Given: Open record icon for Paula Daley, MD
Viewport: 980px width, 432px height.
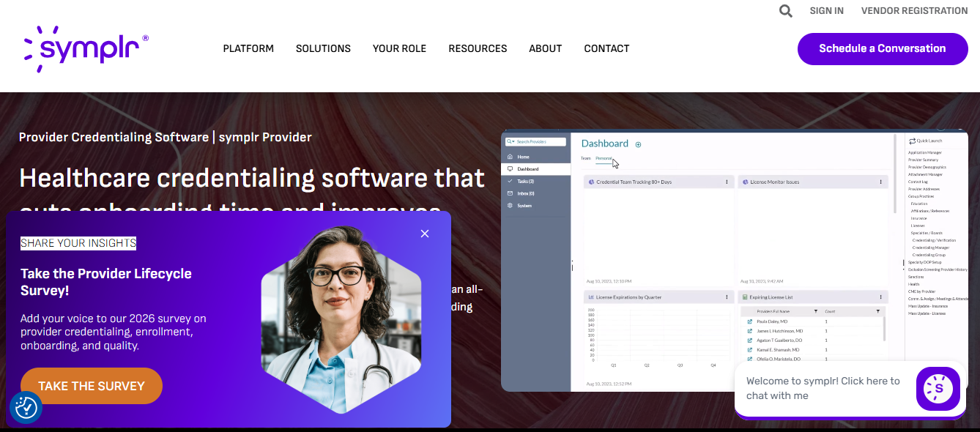Looking at the screenshot, I should (x=750, y=321).
